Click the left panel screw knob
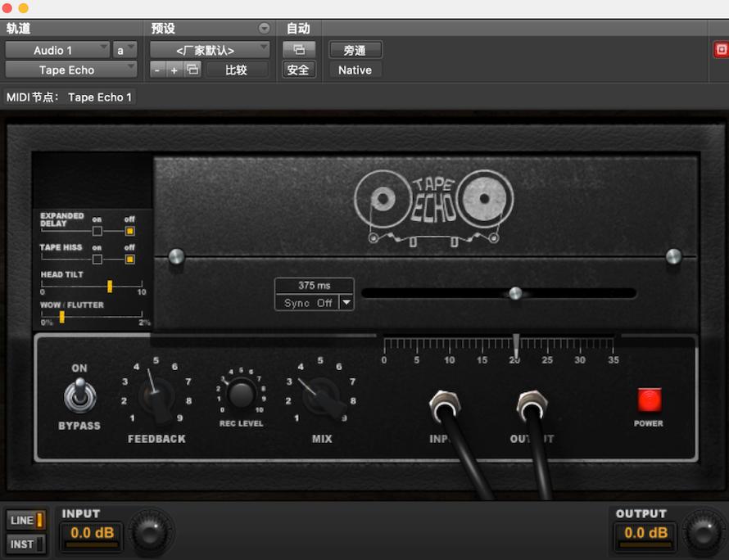 click(176, 256)
